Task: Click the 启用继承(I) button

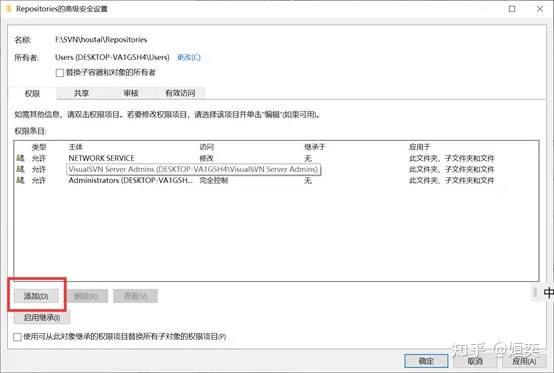Action: pyautogui.click(x=42, y=318)
